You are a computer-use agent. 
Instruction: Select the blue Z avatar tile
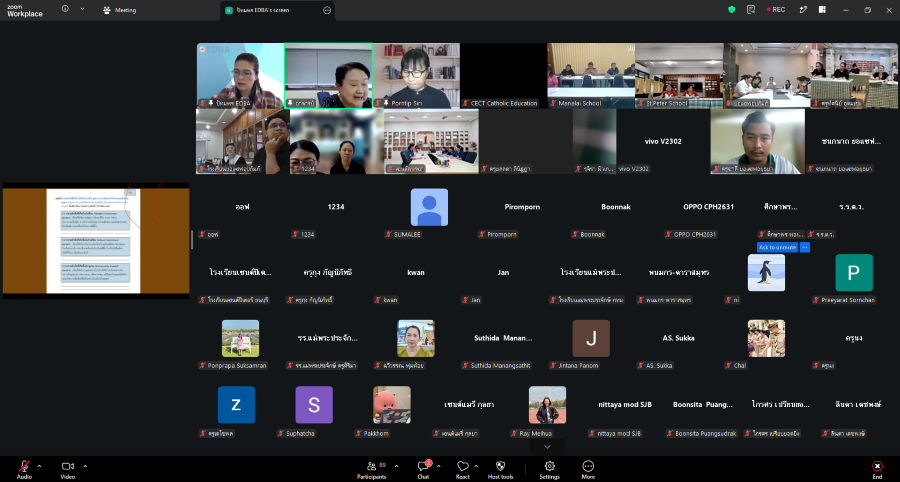(236, 405)
